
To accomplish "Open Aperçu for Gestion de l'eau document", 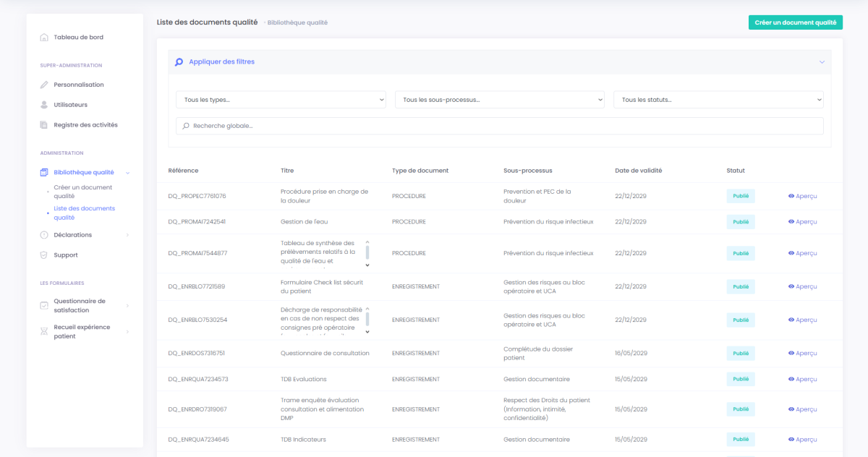I will coord(802,222).
